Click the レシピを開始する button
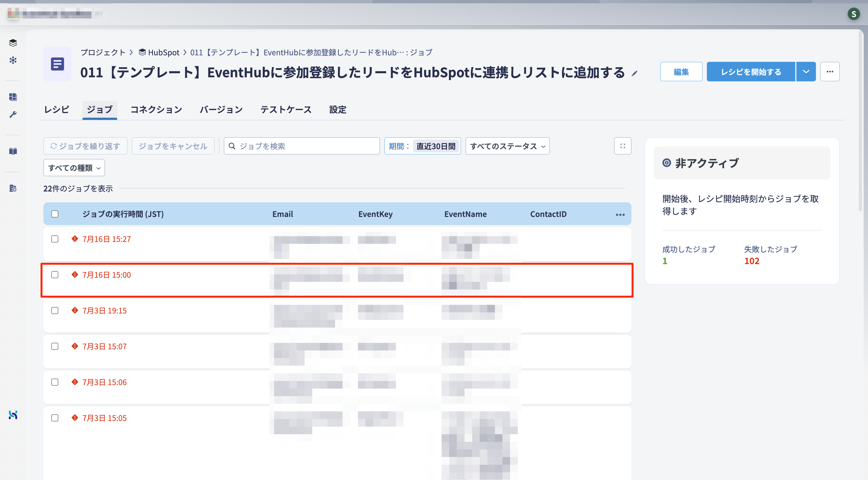The height and width of the screenshot is (480, 868). pyautogui.click(x=751, y=71)
